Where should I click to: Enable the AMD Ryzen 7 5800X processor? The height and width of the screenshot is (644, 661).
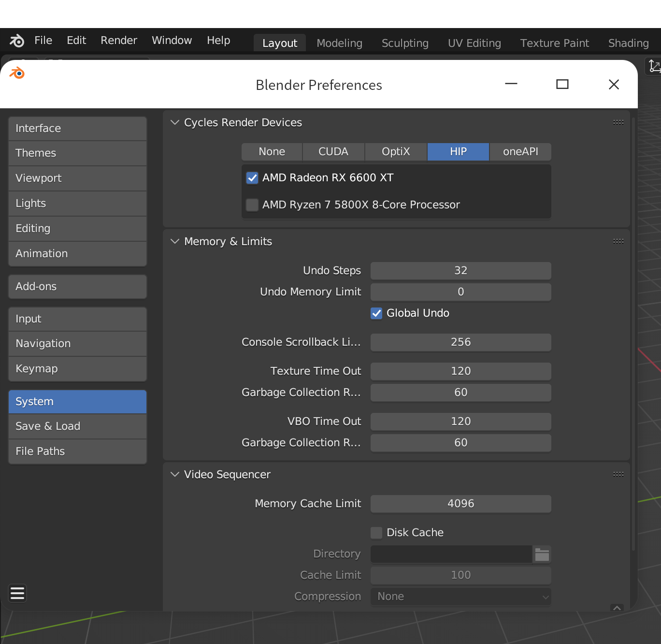coord(252,205)
